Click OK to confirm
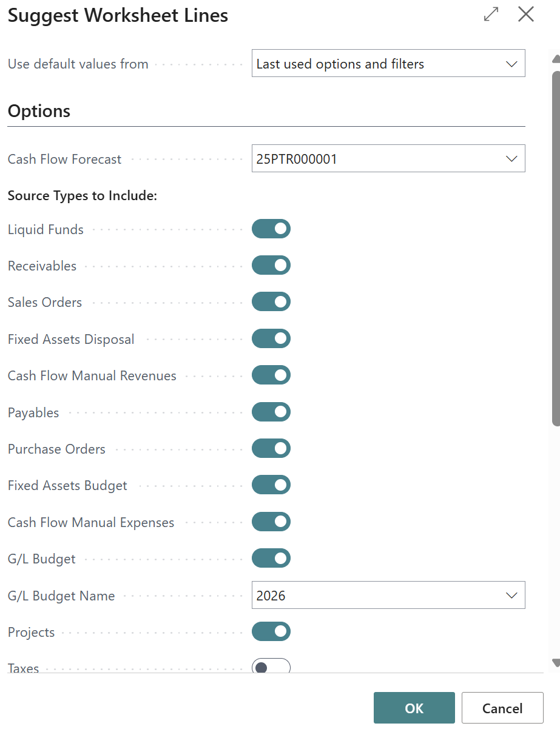Viewport: 560px width, 729px height. (414, 708)
